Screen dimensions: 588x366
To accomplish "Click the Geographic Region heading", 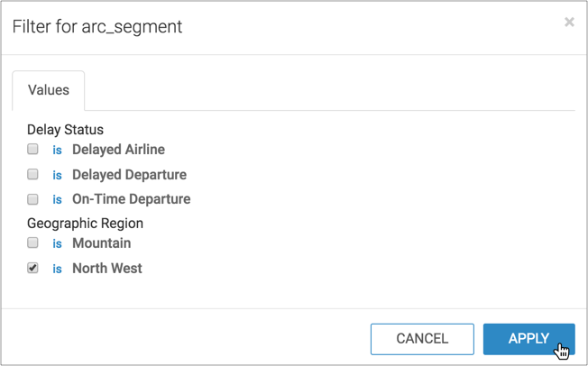I will point(85,223).
